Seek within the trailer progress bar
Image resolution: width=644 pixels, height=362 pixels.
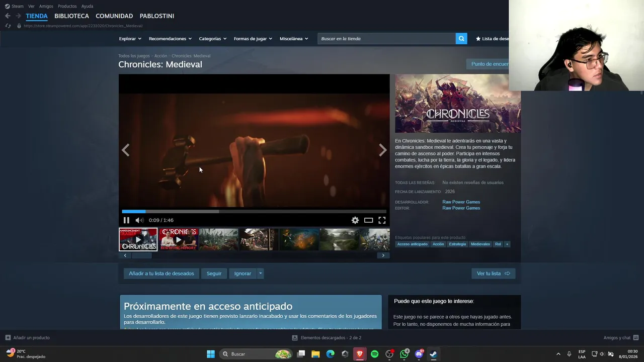pos(254,212)
